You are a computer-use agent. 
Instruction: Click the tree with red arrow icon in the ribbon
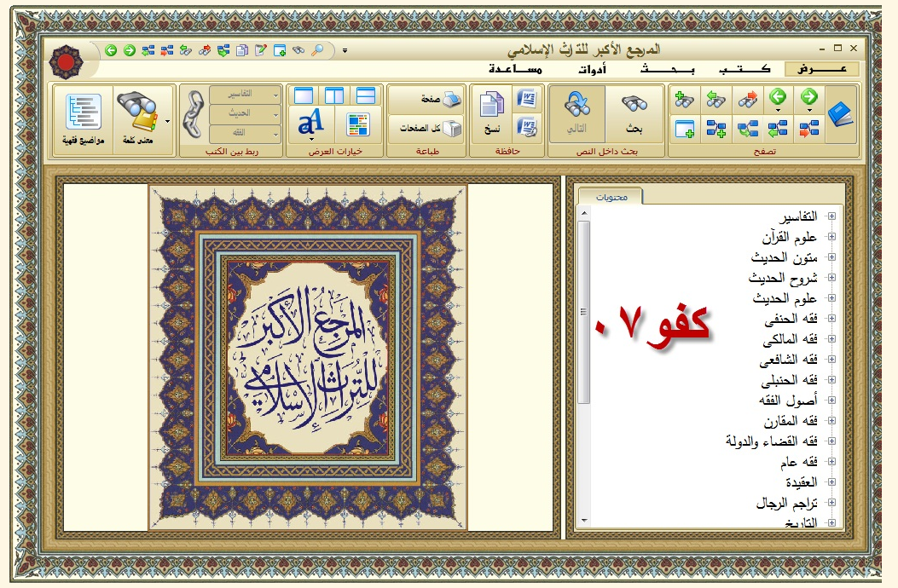[x=808, y=128]
